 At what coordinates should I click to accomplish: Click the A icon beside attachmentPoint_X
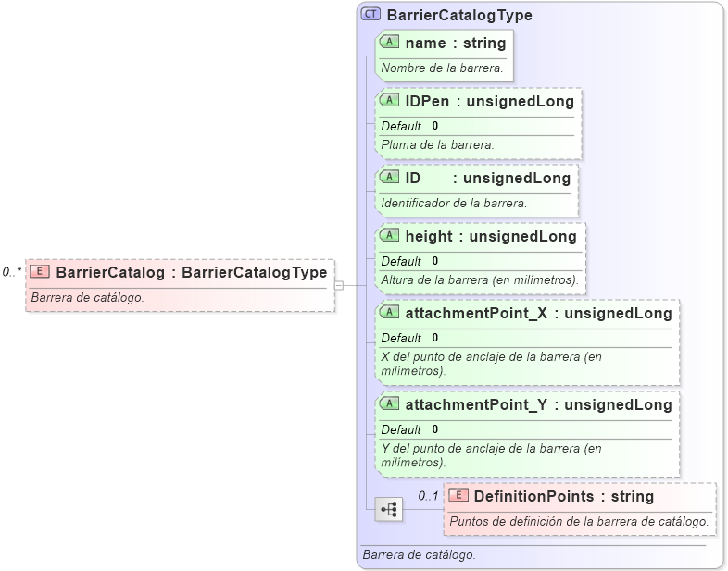coord(389,312)
